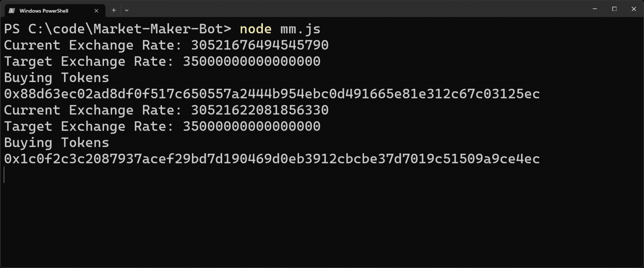This screenshot has height=268, width=644.
Task: Click the empty title bar drag area
Action: point(356,9)
